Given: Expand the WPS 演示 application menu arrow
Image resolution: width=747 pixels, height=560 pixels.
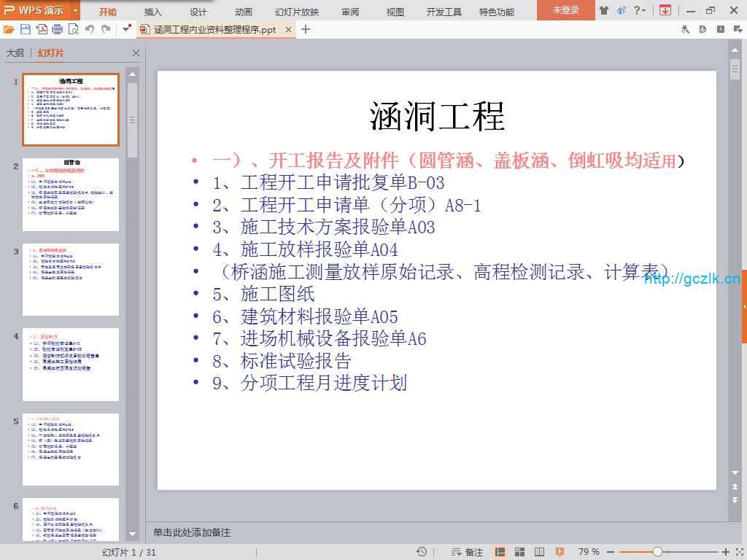Looking at the screenshot, I should [x=76, y=10].
